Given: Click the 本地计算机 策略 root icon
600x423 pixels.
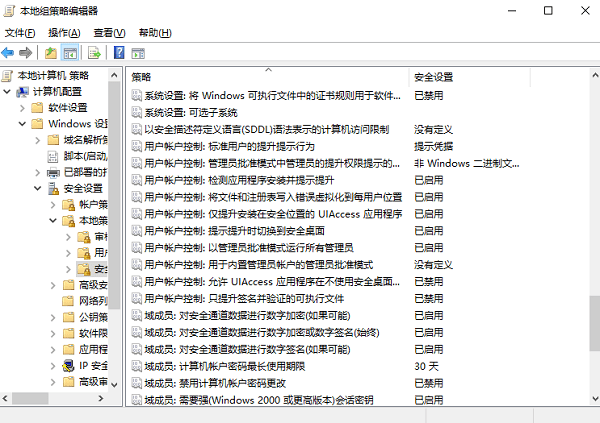Looking at the screenshot, I should pyautogui.click(x=7, y=76).
